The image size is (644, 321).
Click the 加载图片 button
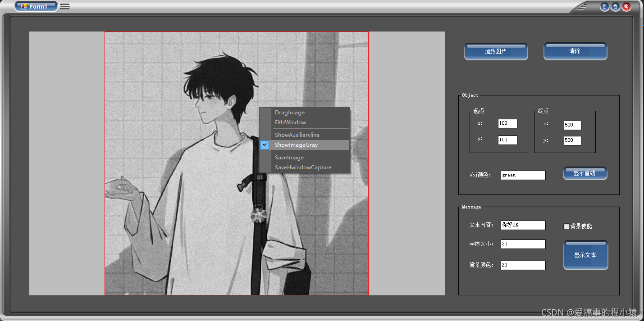coord(496,52)
